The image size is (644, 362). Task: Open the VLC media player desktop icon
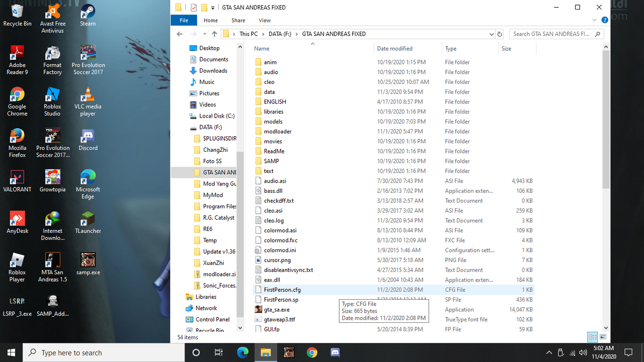(88, 102)
